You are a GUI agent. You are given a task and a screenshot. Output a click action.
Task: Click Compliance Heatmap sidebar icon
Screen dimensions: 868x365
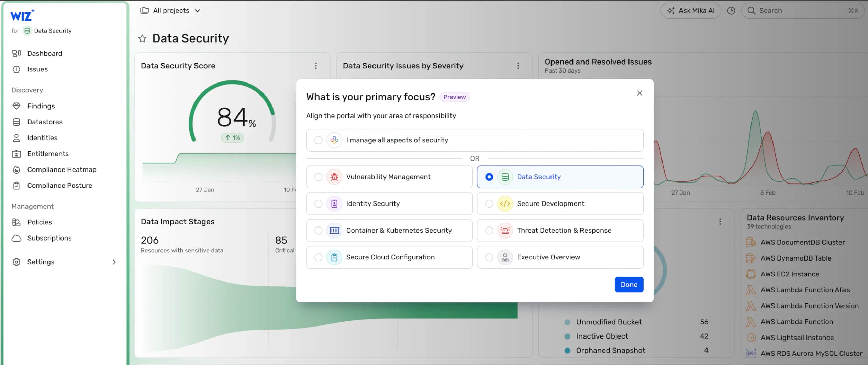16,170
